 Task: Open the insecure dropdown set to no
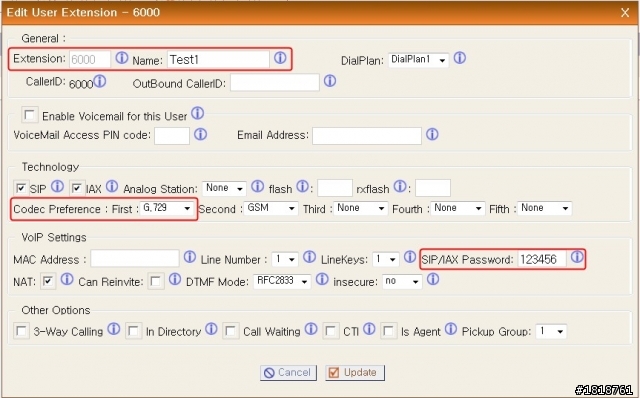402,281
